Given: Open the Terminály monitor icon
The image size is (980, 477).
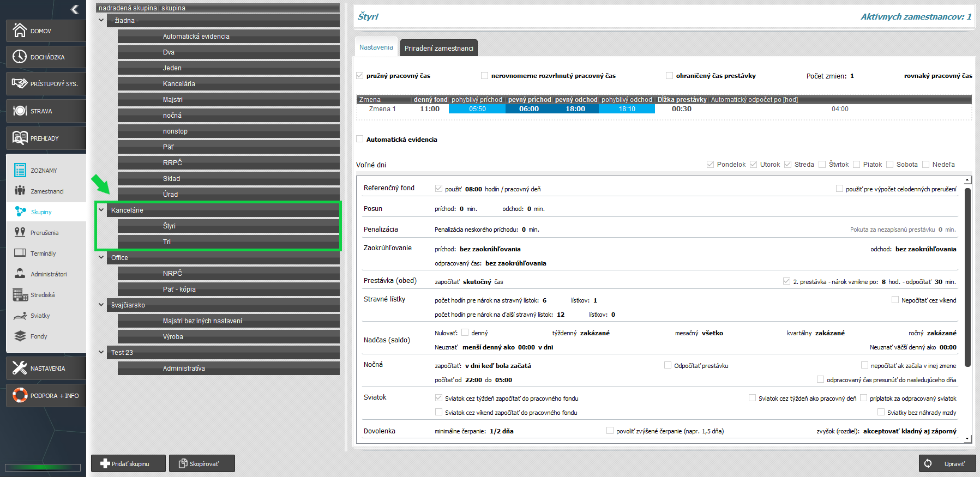Looking at the screenshot, I should (x=20, y=253).
